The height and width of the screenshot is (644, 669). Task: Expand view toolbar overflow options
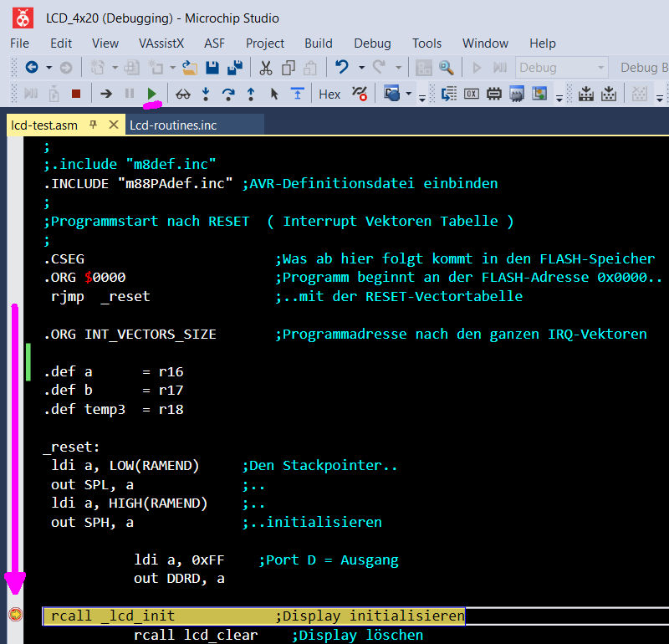[x=559, y=99]
